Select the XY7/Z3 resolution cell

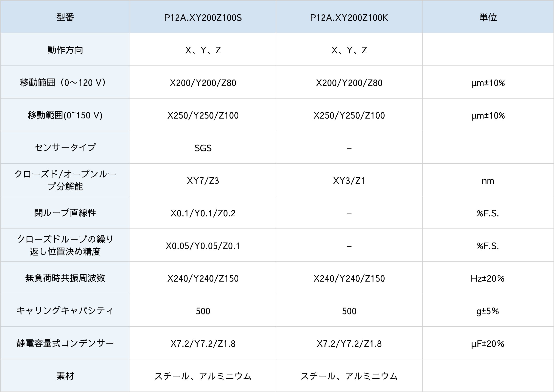pyautogui.click(x=203, y=181)
